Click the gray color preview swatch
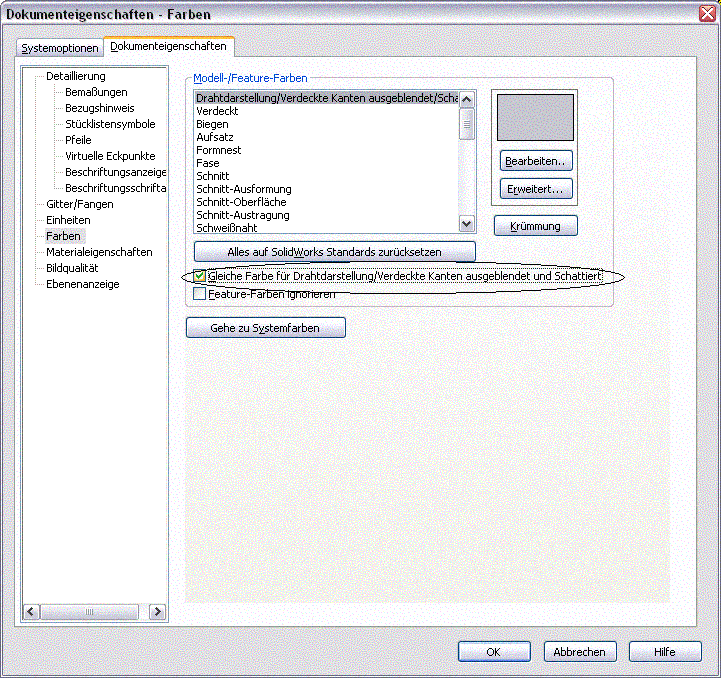721x678 pixels. pos(535,117)
